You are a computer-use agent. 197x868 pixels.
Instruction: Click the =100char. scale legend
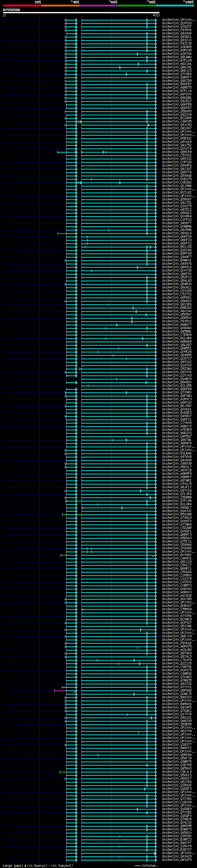[147, 866]
